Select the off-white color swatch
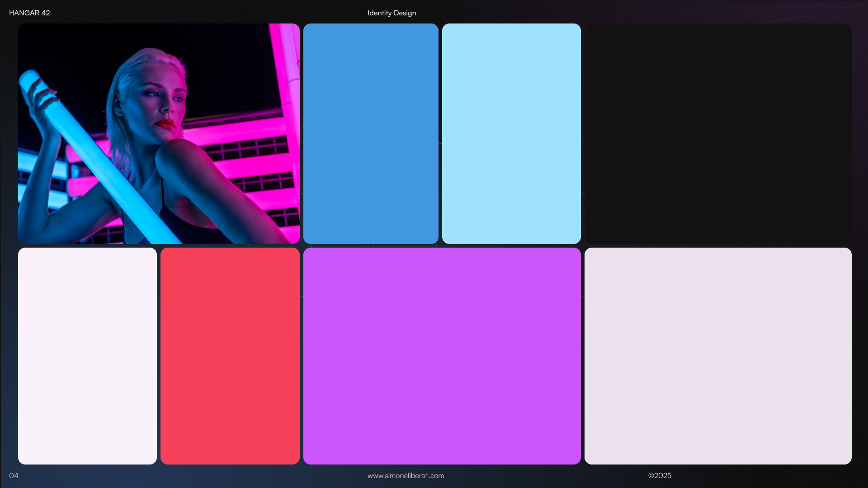Image resolution: width=868 pixels, height=488 pixels. click(87, 356)
